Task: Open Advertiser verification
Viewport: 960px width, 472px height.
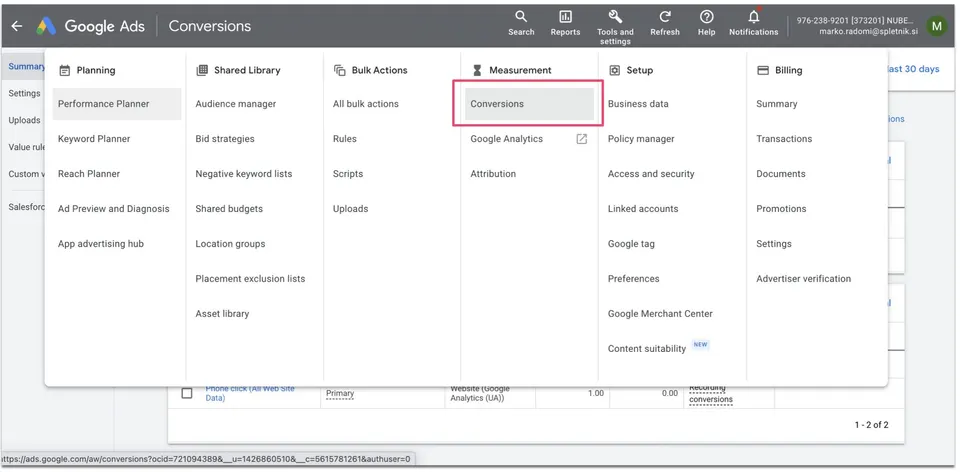Action: click(803, 279)
